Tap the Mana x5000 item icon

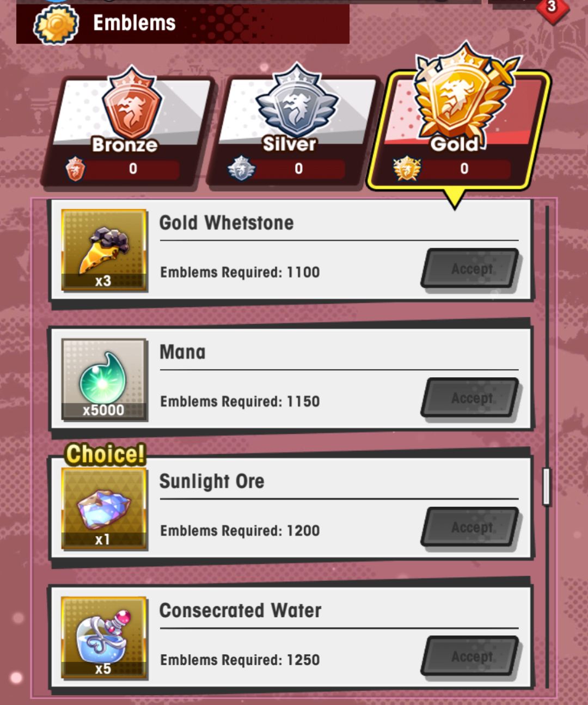click(x=104, y=379)
